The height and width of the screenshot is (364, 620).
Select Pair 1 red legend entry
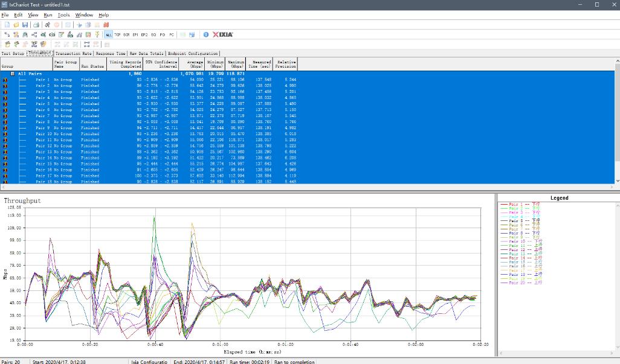pyautogui.click(x=518, y=204)
